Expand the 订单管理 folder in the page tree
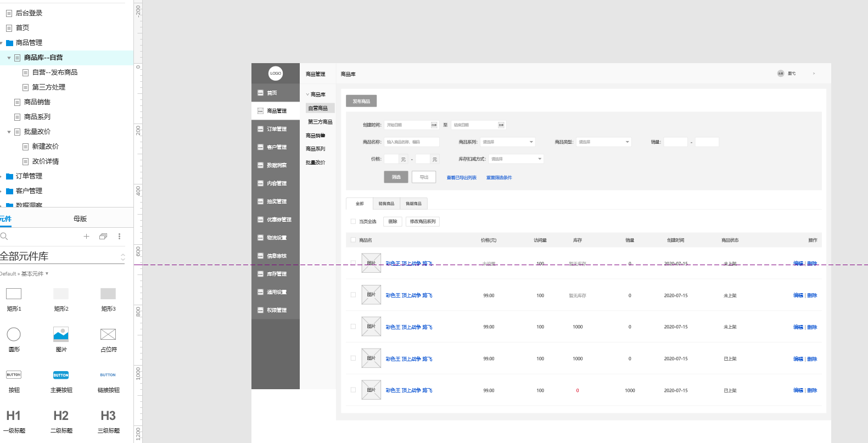Screen dimensions: 868x443 coord(2,176)
